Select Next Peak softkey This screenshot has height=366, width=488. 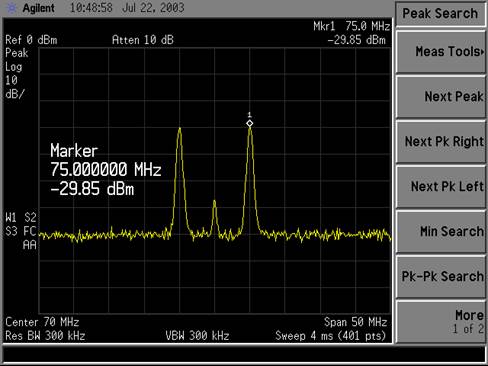tap(441, 97)
